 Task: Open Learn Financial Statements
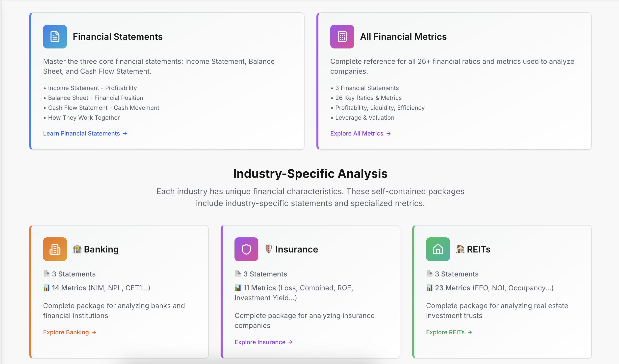pos(81,133)
